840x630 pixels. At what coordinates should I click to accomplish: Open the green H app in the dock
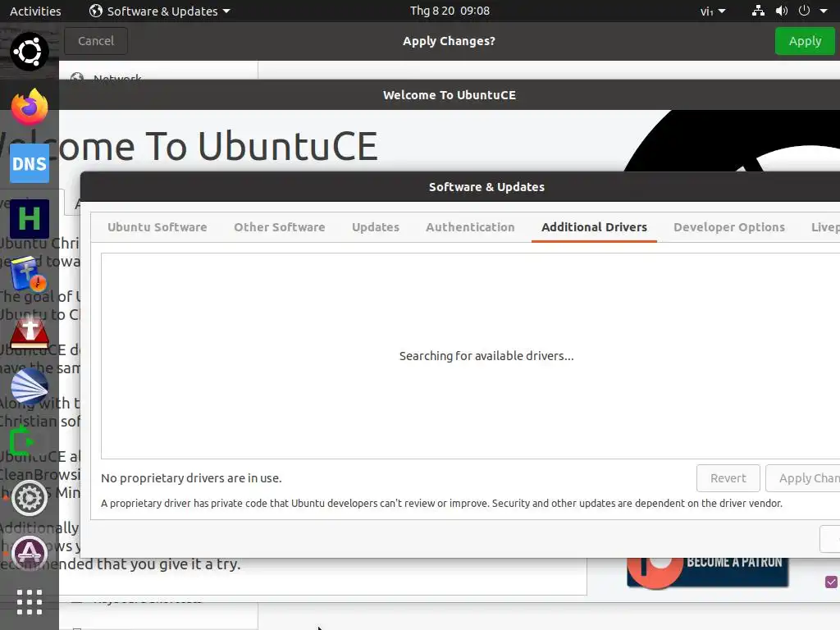pos(30,219)
